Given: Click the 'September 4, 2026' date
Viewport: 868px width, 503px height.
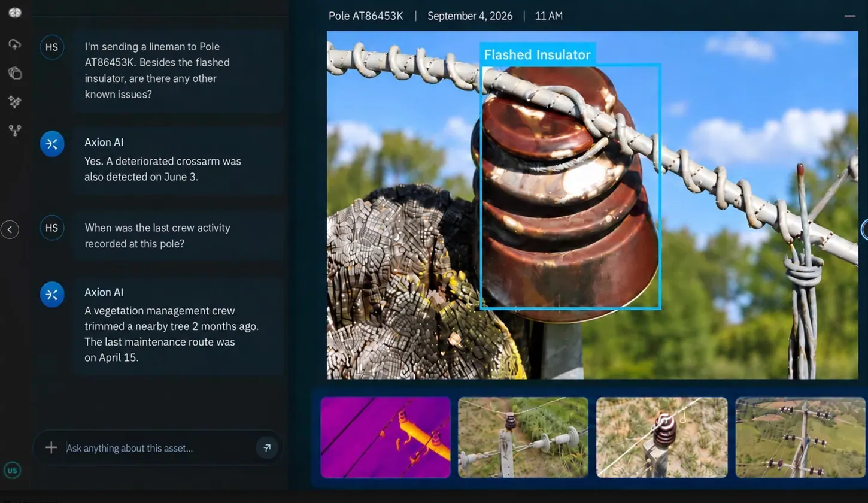Looking at the screenshot, I should [x=470, y=16].
